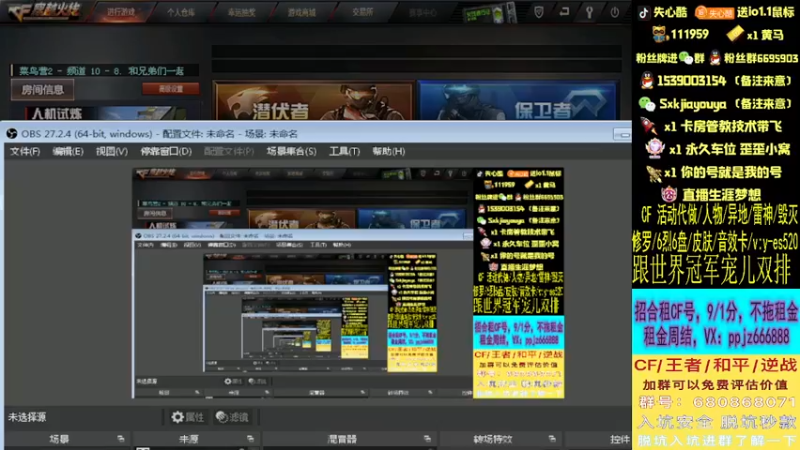Click the power exit icon in CrossFire
Viewport: 800px width, 450px height.
tap(614, 12)
